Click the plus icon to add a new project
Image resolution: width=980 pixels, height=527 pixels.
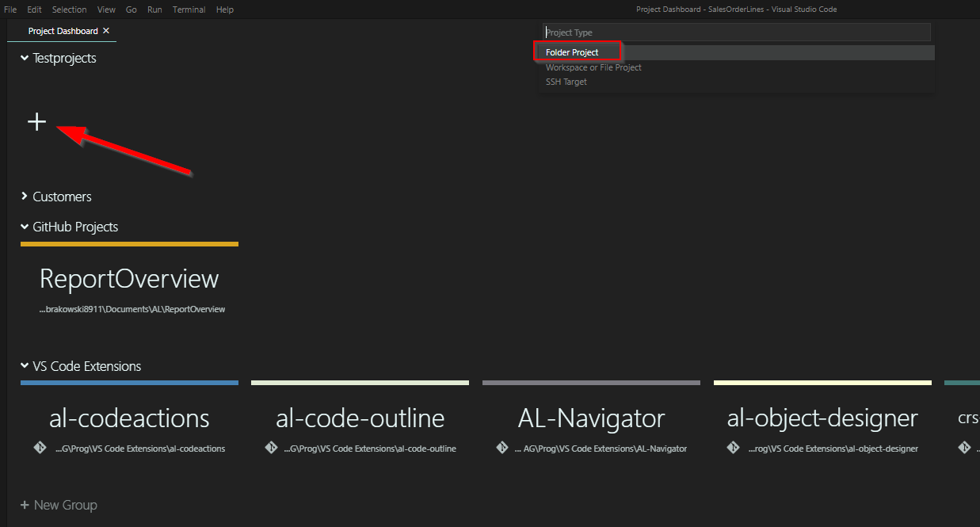pyautogui.click(x=36, y=122)
